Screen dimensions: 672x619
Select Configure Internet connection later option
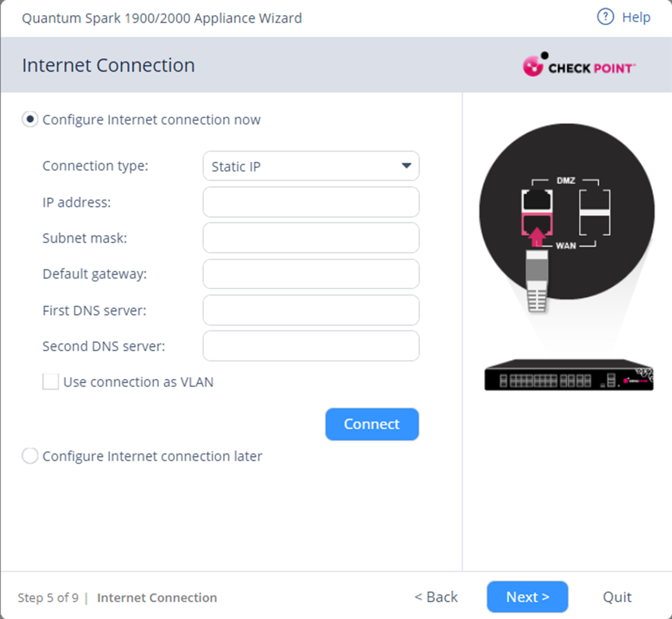pyautogui.click(x=30, y=456)
